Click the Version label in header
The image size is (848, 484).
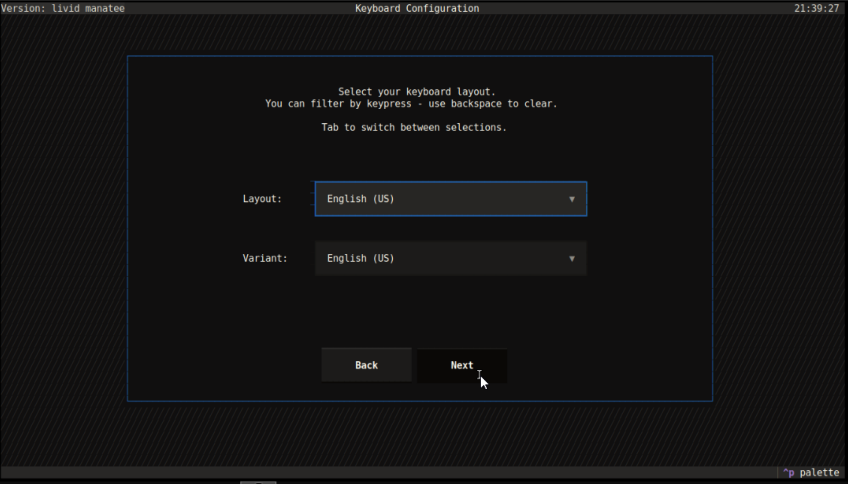click(x=23, y=8)
